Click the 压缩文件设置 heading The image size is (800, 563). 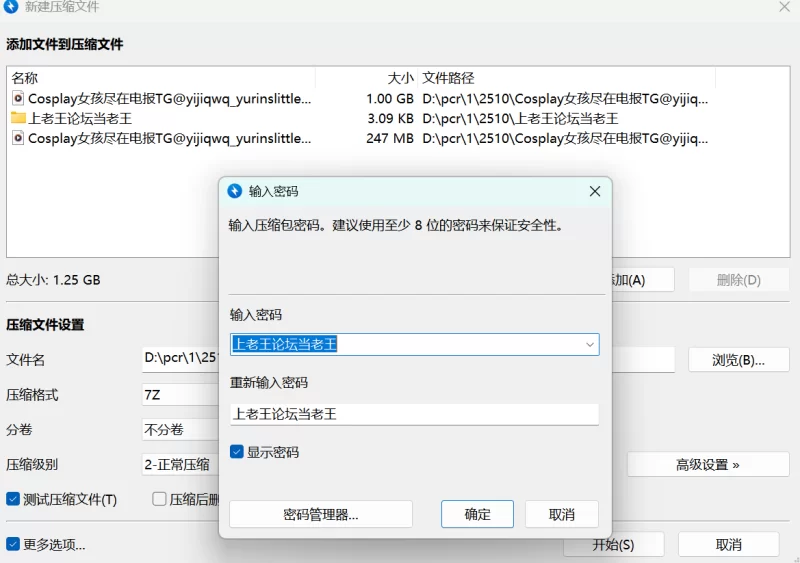[45, 325]
